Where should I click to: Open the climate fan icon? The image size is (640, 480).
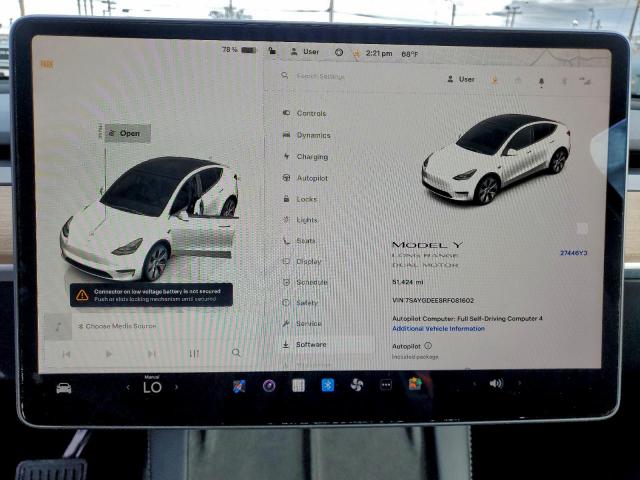[x=357, y=384]
